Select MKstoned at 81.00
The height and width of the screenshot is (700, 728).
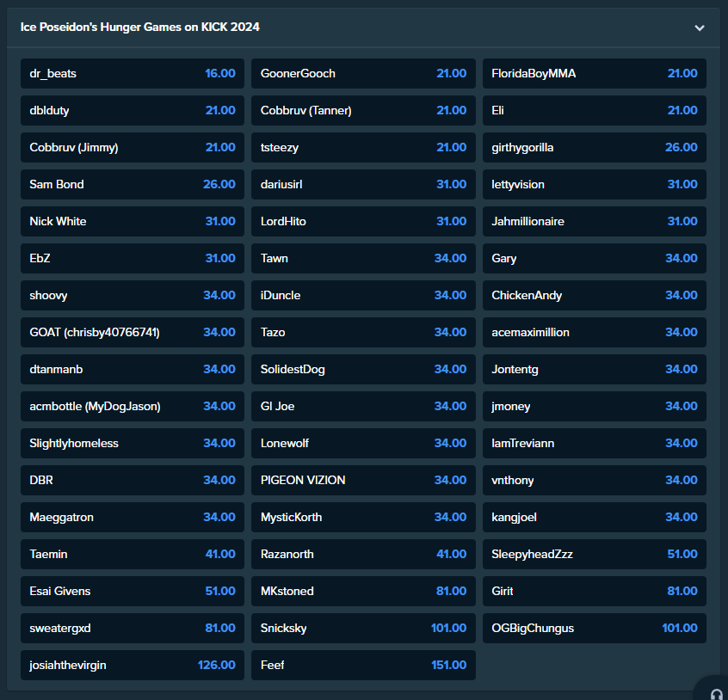coord(363,592)
